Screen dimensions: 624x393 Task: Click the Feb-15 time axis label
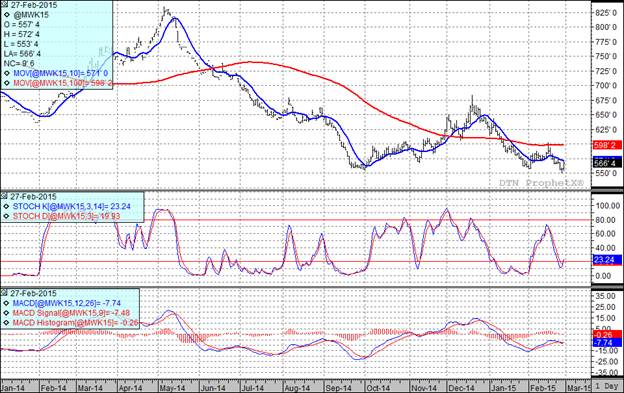coord(542,388)
